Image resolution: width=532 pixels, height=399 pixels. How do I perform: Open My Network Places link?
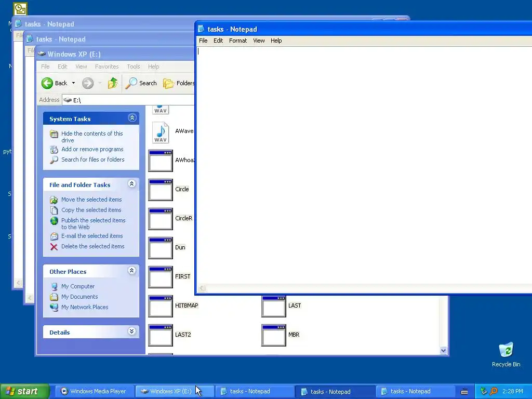click(x=85, y=307)
